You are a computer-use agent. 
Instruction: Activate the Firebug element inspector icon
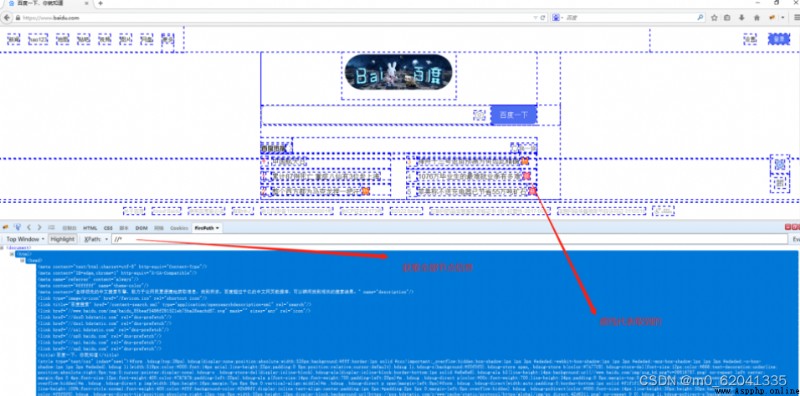click(18, 228)
